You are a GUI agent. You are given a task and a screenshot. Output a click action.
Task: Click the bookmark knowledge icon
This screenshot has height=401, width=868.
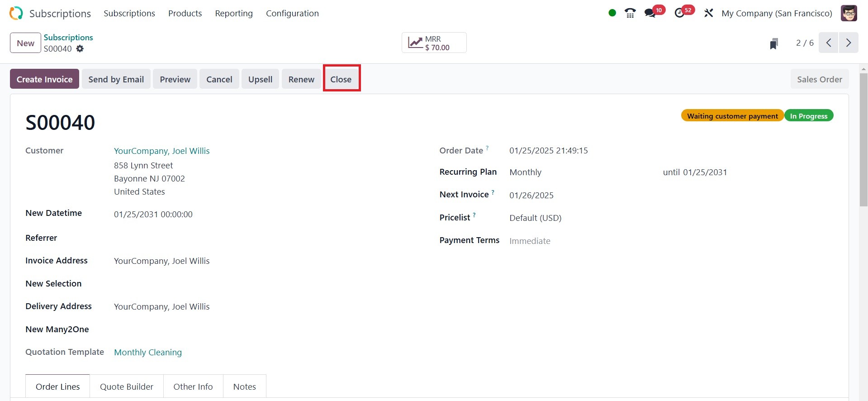coord(774,43)
